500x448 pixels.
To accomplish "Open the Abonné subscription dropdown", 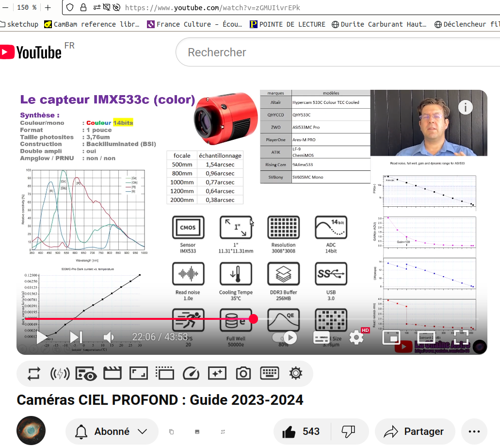I will (x=112, y=431).
